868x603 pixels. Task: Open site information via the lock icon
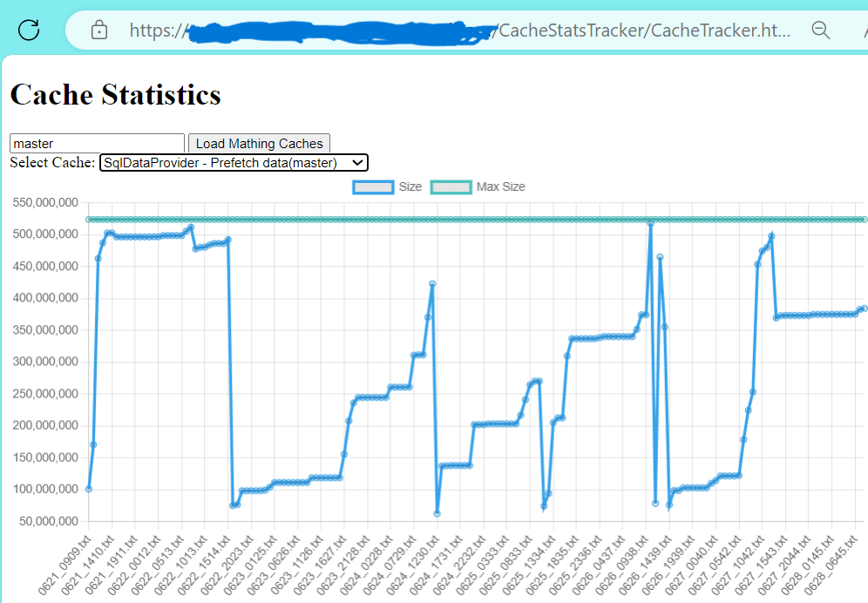99,30
